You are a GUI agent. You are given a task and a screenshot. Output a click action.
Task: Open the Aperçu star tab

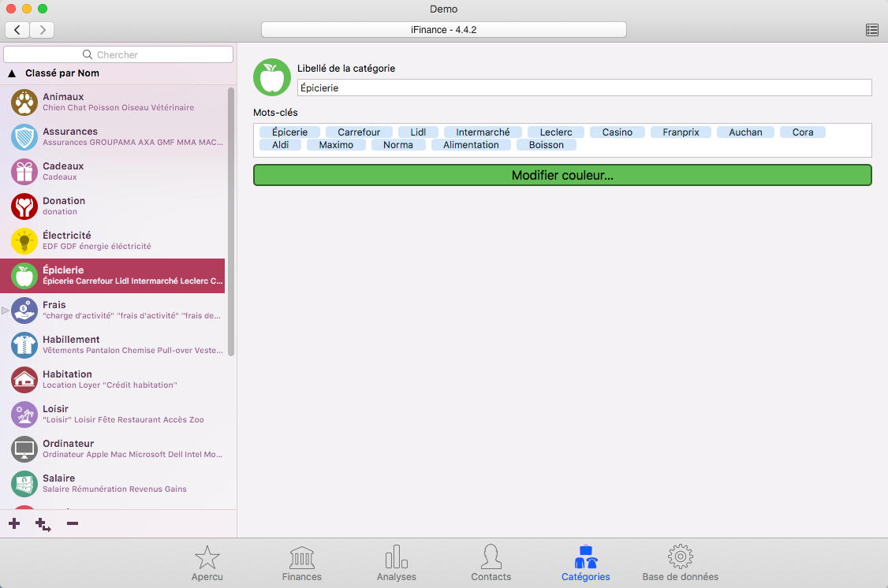(207, 564)
